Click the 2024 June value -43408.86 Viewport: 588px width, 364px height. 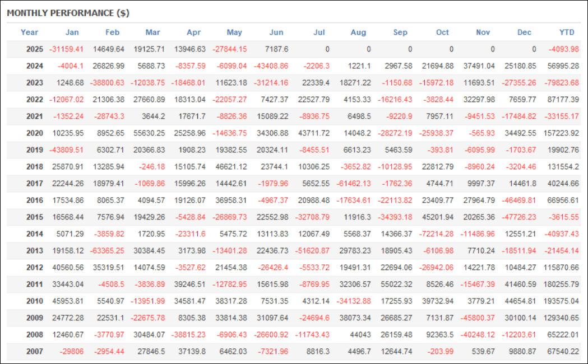(271, 66)
